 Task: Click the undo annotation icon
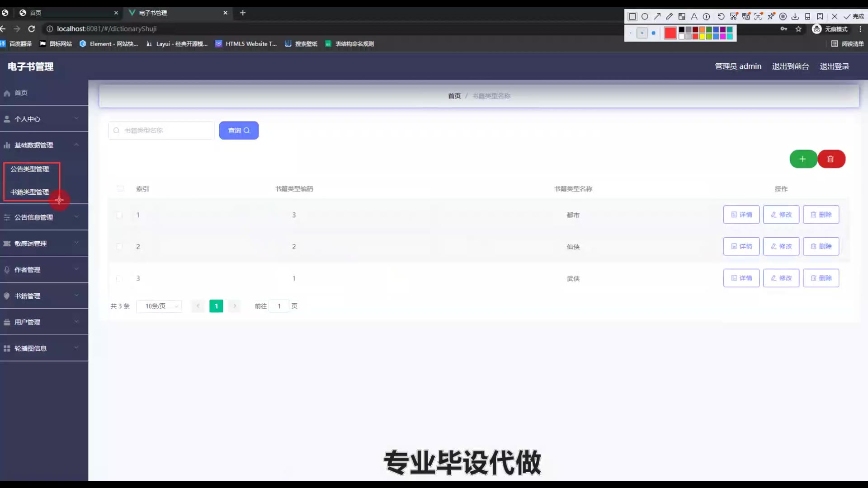pos(721,16)
